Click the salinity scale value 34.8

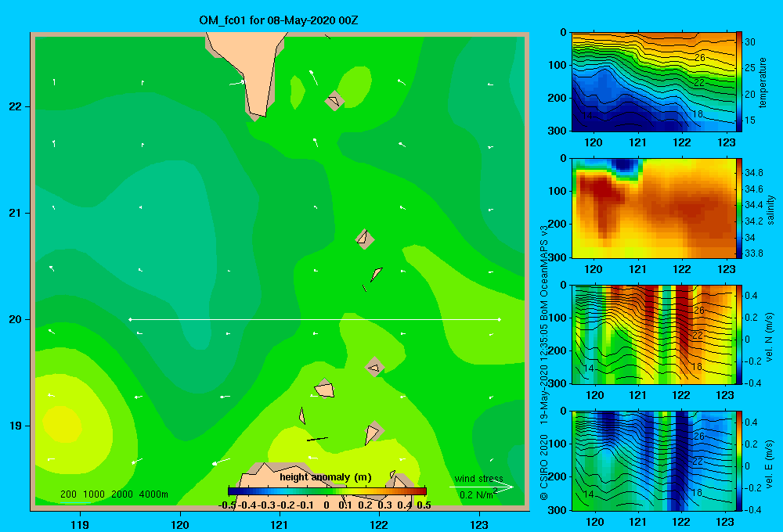[754, 173]
